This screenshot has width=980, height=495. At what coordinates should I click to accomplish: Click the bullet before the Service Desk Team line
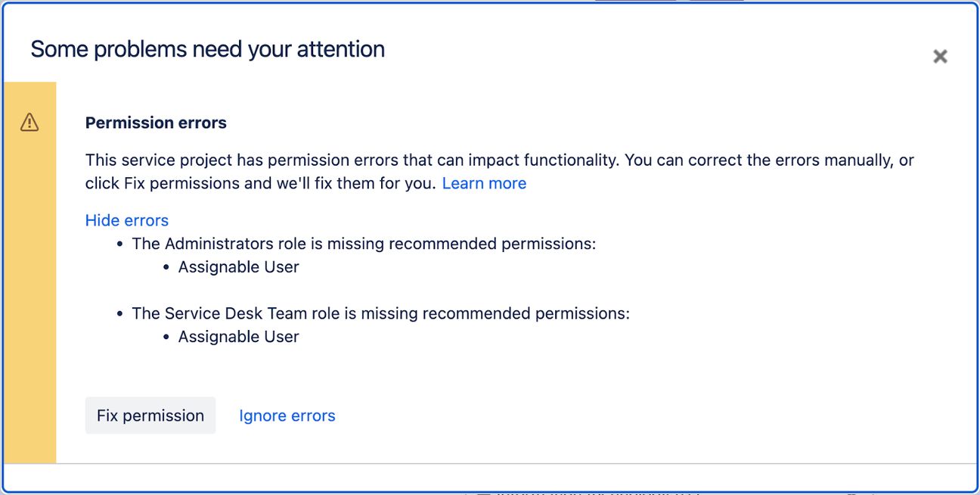coord(119,313)
